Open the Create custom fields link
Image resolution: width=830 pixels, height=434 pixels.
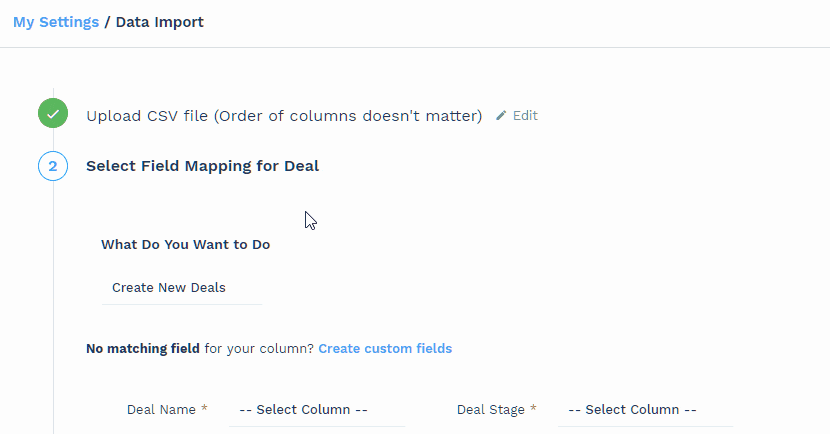coord(385,349)
